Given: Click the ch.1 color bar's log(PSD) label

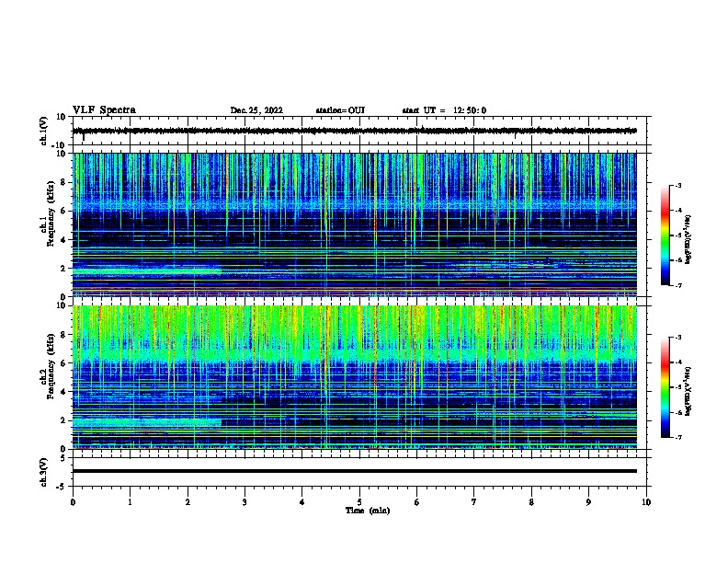Looking at the screenshot, I should (x=688, y=240).
